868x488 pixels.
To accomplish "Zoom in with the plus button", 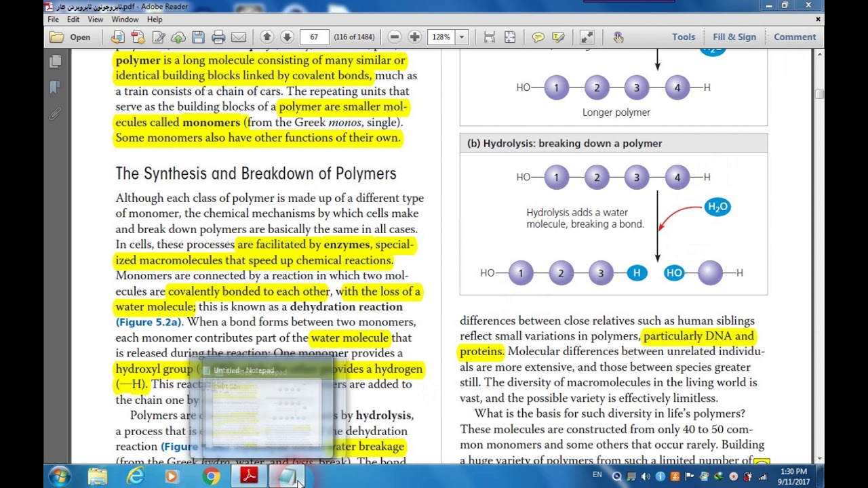I will 414,37.
